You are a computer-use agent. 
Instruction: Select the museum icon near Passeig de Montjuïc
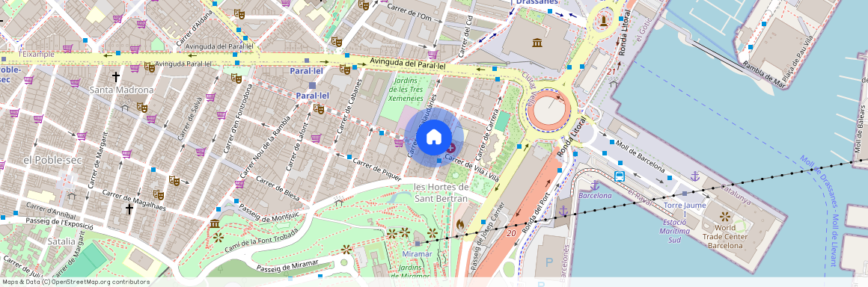click(215, 224)
